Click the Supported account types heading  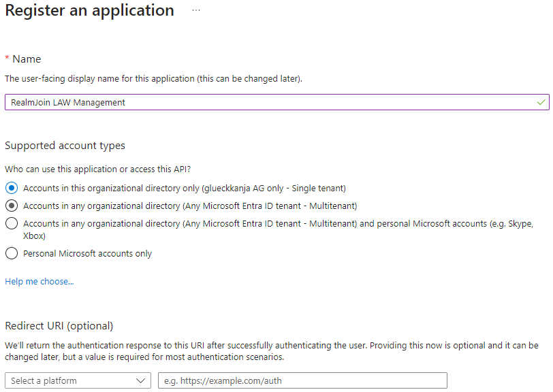pyautogui.click(x=65, y=146)
